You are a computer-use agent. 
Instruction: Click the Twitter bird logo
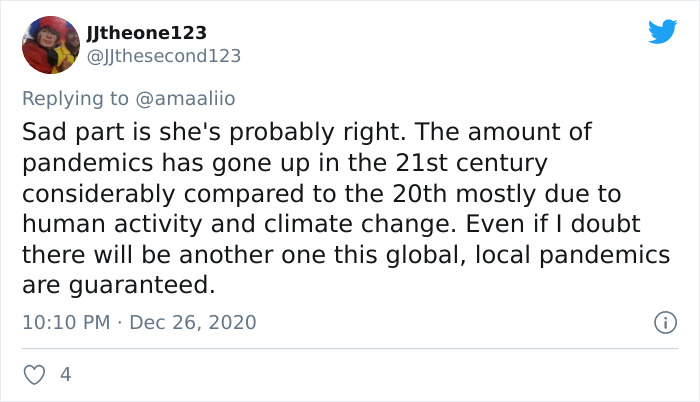(x=662, y=32)
